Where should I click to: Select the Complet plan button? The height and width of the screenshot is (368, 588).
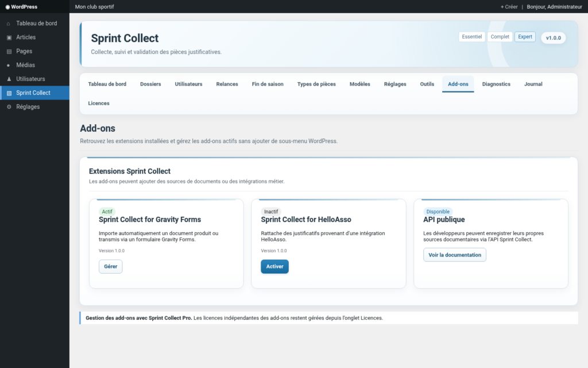coord(500,37)
